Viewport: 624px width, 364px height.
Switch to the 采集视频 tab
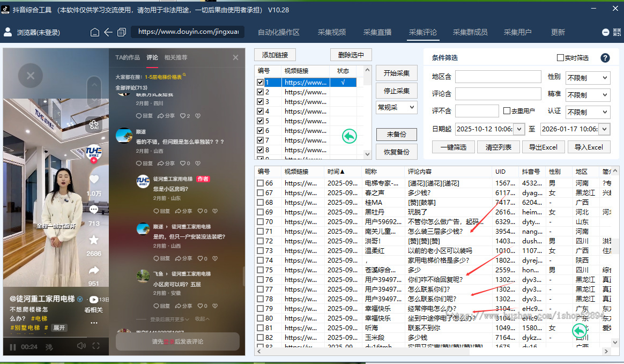pos(332,32)
